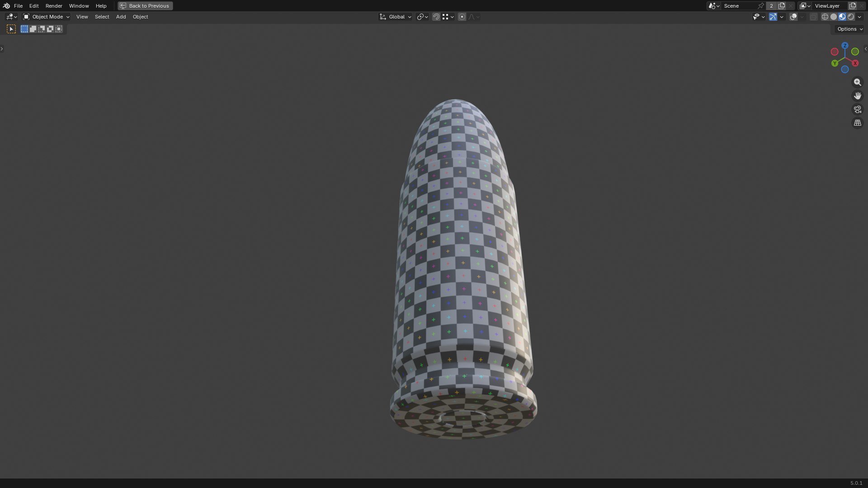
Task: Open the editor type selector dropdown
Action: pyautogui.click(x=11, y=17)
